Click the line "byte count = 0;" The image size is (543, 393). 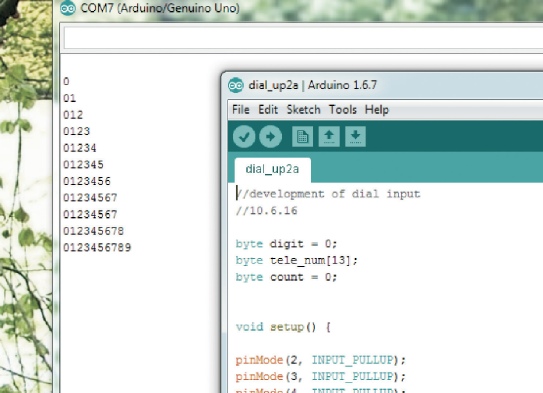[286, 277]
